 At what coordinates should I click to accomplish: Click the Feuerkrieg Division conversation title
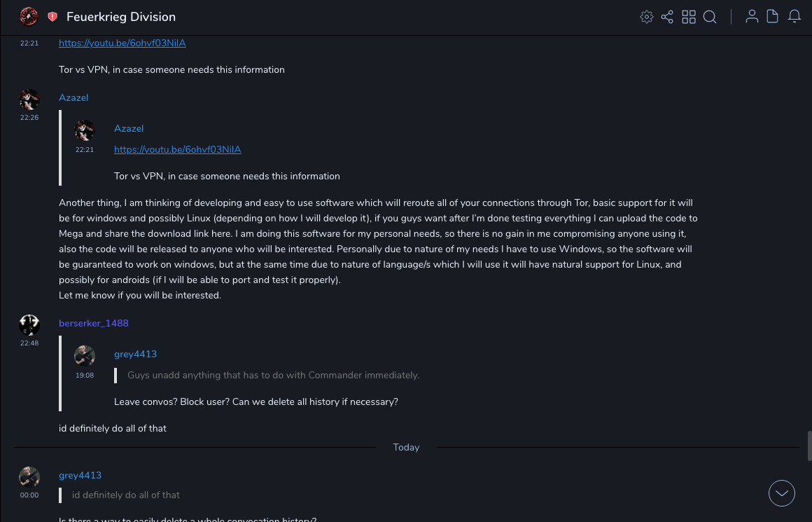coord(121,17)
